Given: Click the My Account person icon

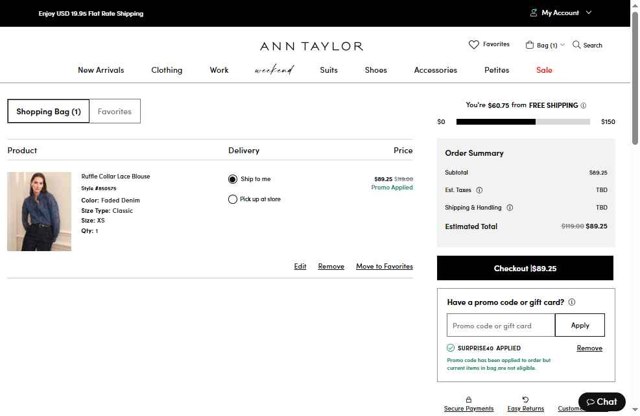Looking at the screenshot, I should [533, 13].
